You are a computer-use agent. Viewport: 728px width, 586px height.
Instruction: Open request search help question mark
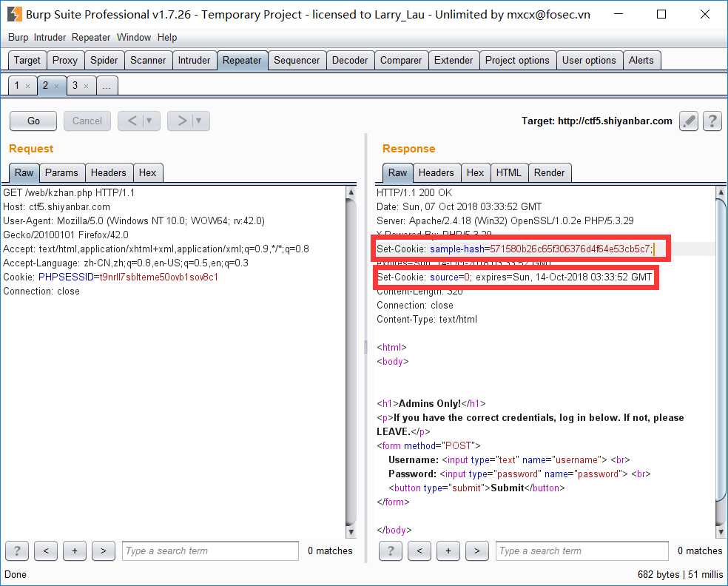click(x=17, y=550)
